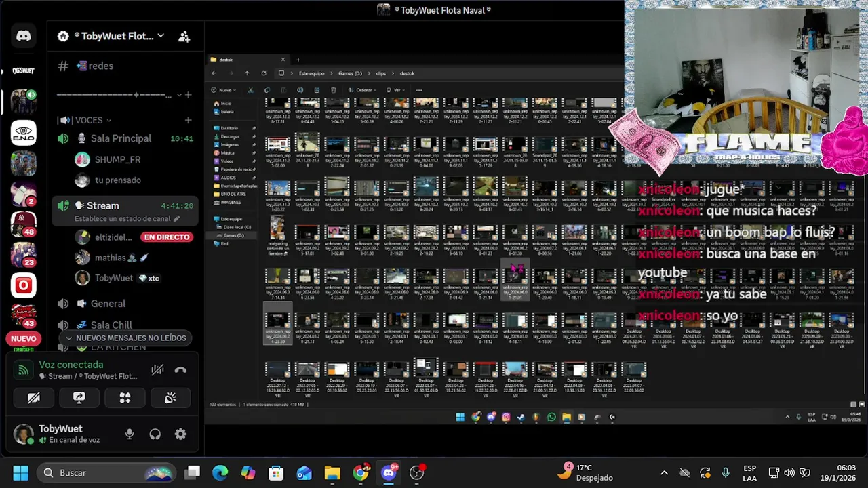
Task: Open Discord app from taskbar
Action: [x=389, y=472]
